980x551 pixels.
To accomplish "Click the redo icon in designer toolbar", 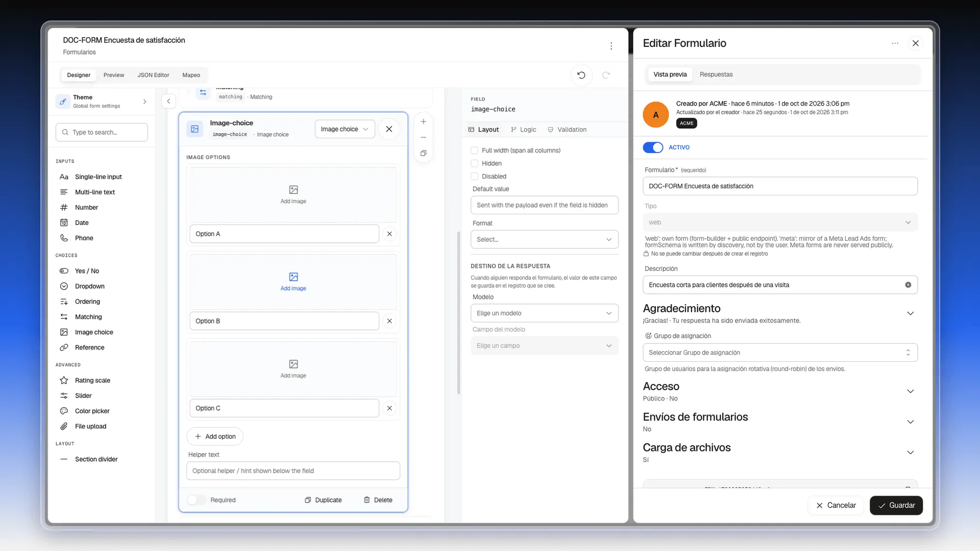I will [606, 75].
